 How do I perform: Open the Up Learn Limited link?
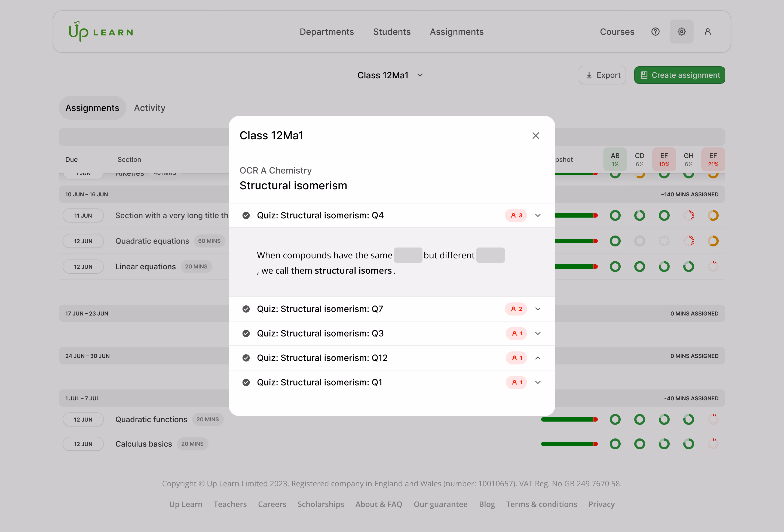coord(237,484)
